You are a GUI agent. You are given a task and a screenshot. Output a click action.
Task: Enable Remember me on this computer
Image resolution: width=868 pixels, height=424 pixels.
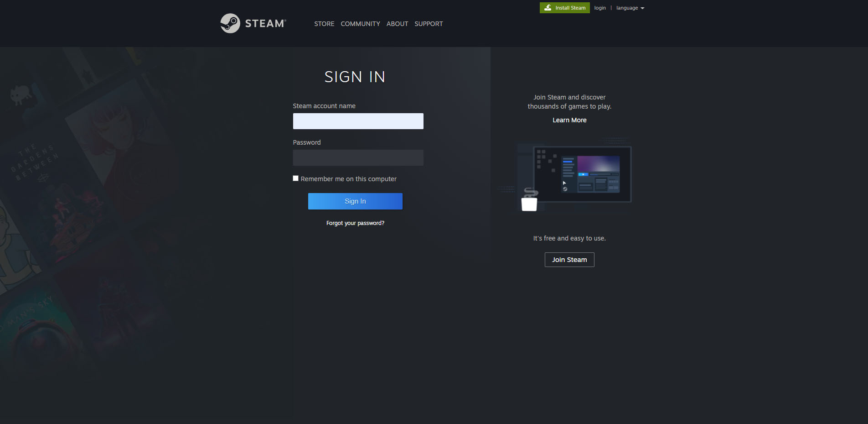296,178
